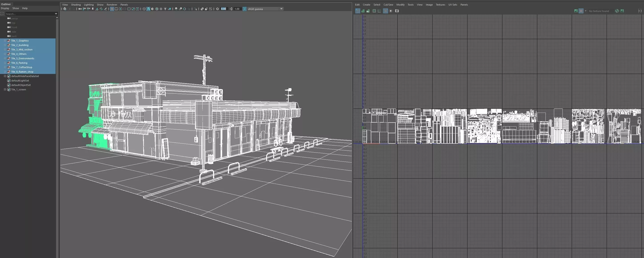Image resolution: width=644 pixels, height=258 pixels.
Task: Expand the defaultHideFaceDataSet node
Action: click(5, 76)
